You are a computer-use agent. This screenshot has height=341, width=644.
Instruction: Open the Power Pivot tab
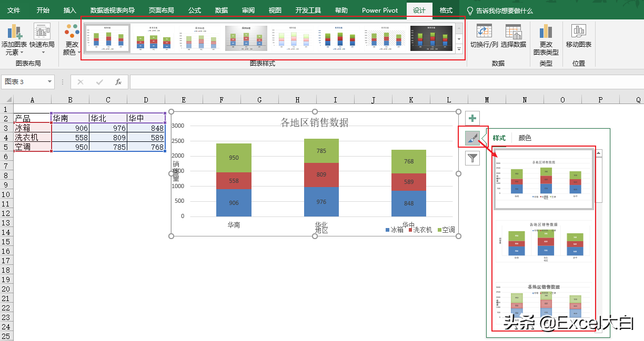(x=380, y=11)
